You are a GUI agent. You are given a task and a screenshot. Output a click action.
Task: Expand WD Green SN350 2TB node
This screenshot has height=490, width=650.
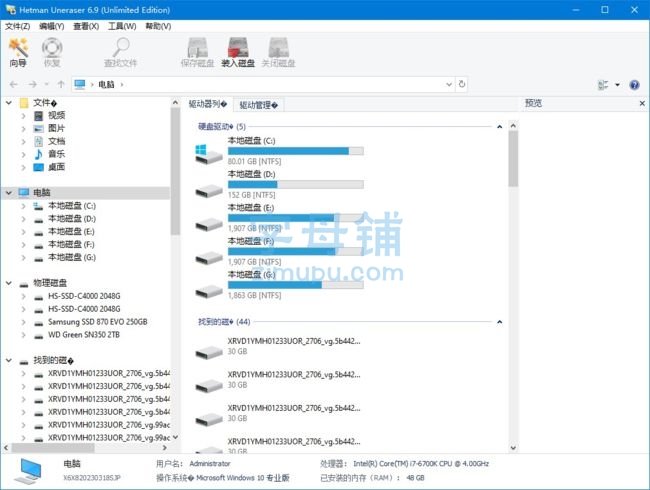[24, 335]
